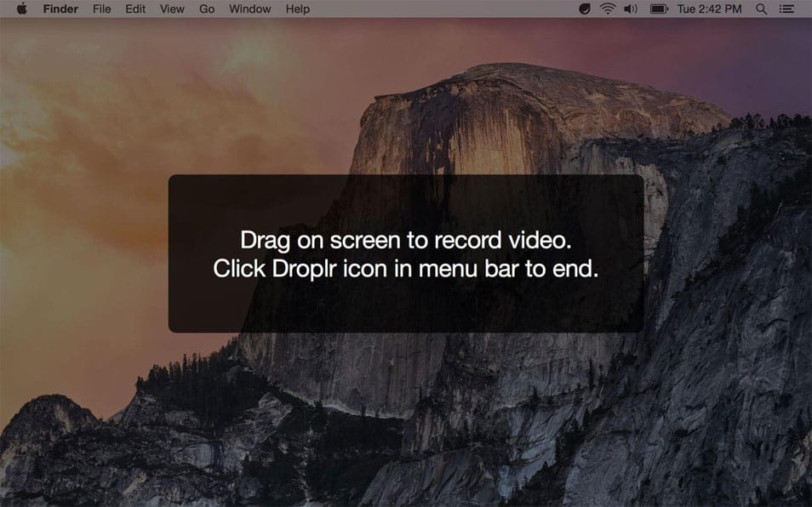Open the File menu

[101, 9]
